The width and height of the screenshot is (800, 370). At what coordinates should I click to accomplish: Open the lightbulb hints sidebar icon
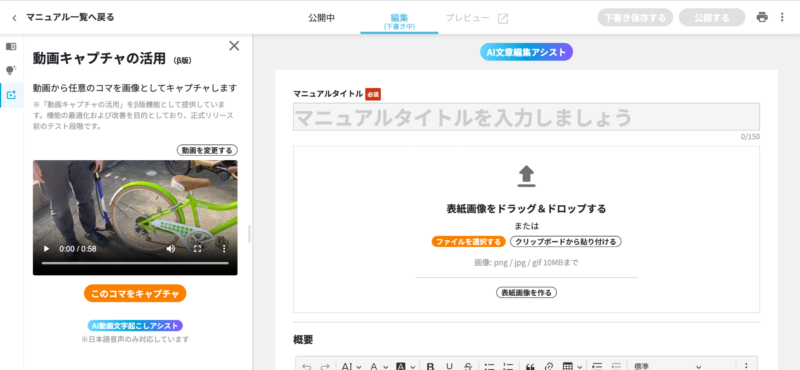point(11,70)
